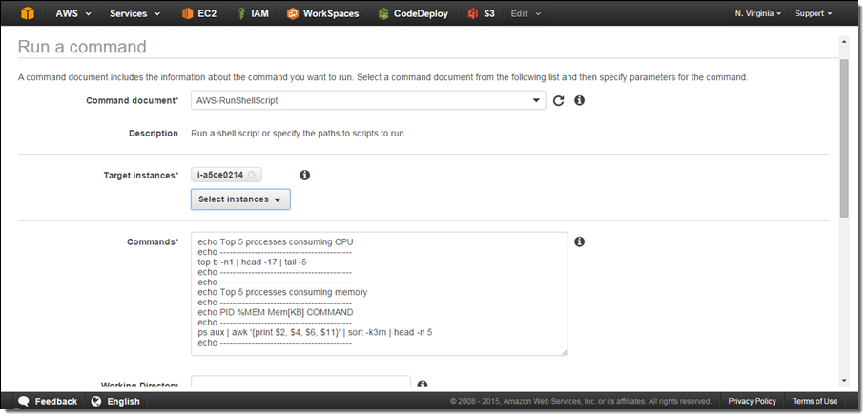Viewport: 868px width, 419px height.
Task: Click the scrollbar up arrow
Action: pos(843,42)
